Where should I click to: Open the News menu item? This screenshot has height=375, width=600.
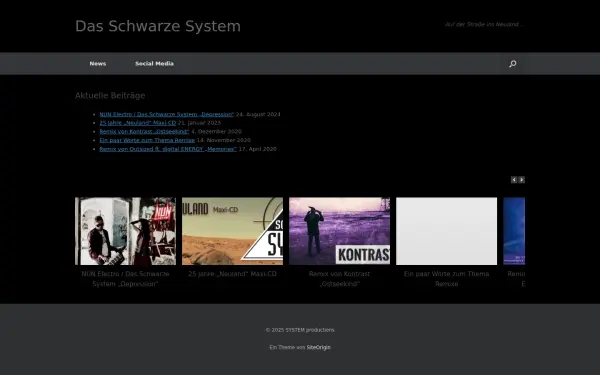(98, 64)
